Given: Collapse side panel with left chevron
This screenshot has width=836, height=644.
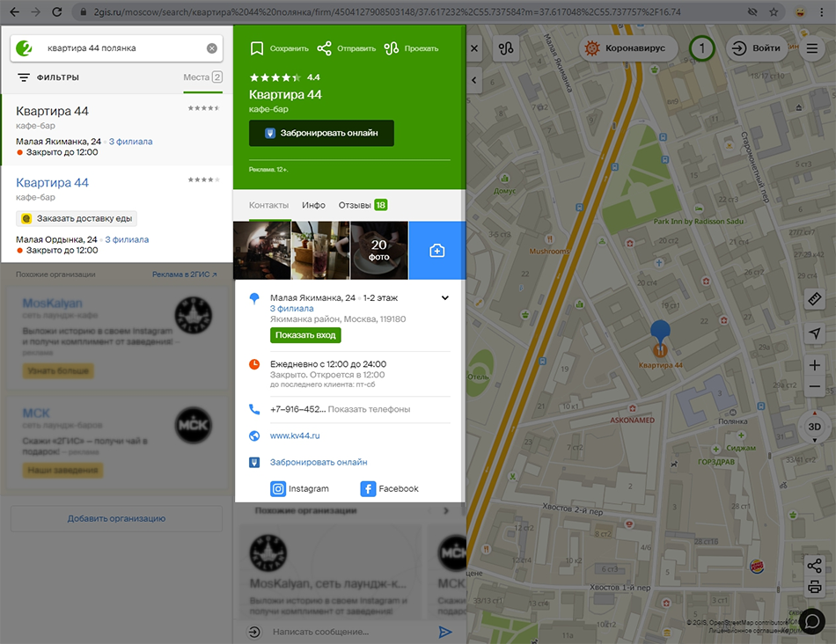Looking at the screenshot, I should [x=474, y=81].
